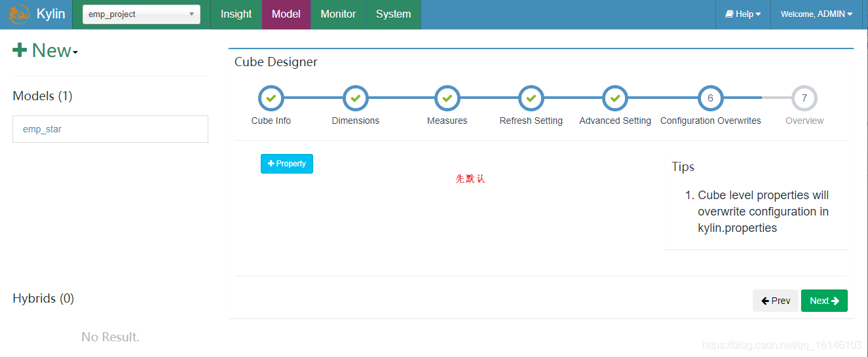Click the Configuration Overwrites step label
The width and height of the screenshot is (868, 357).
(x=711, y=121)
